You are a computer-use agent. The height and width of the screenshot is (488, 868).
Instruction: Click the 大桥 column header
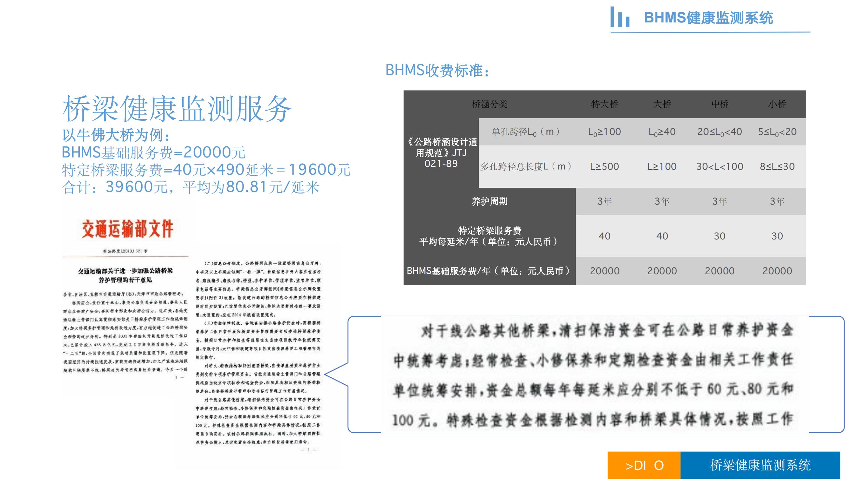pos(662,104)
